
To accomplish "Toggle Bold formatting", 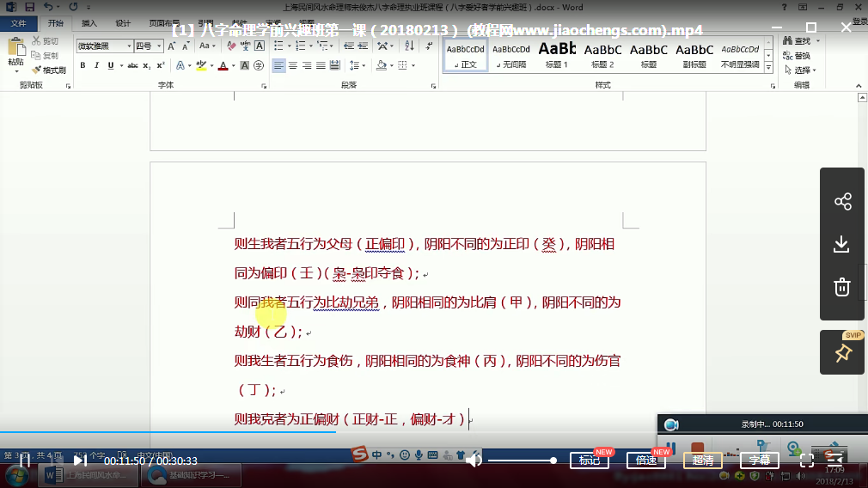I will [83, 65].
